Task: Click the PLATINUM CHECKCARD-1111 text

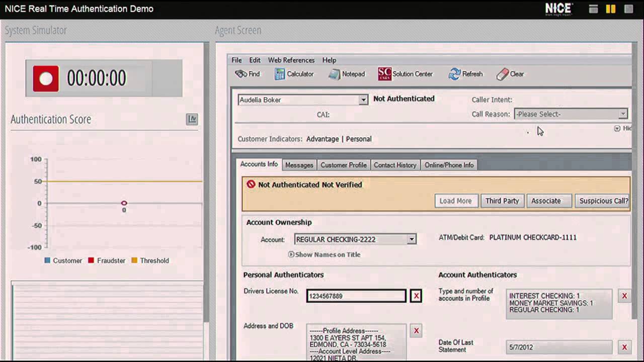Action: [x=533, y=237]
